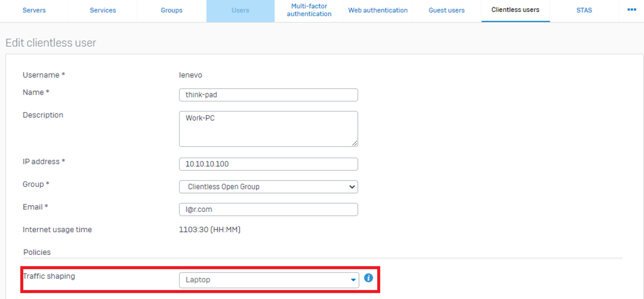Click the Email input field
This screenshot has height=299, width=644.
pos(268,210)
